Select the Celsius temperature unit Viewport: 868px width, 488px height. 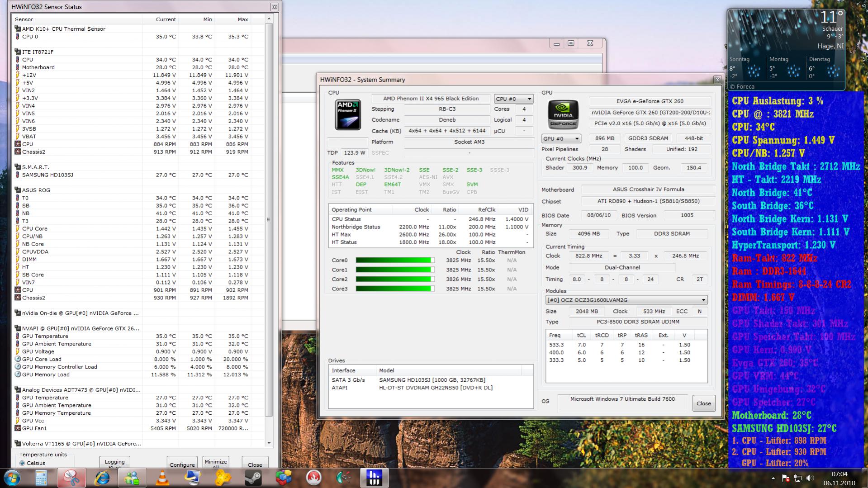point(22,463)
